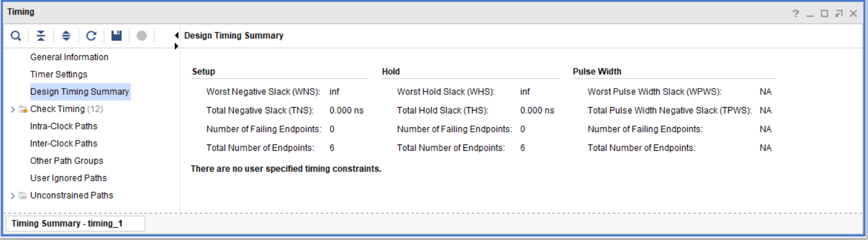The image size is (868, 240).
Task: Open Intra-Clock Paths
Action: 63,126
